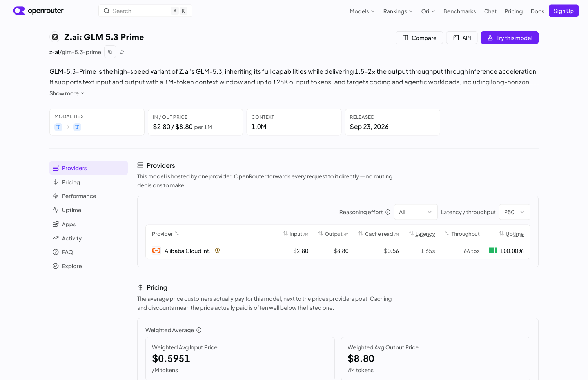Viewport: 588px width, 380px height.
Task: Click the z-ai author link in the slug
Action: click(54, 52)
